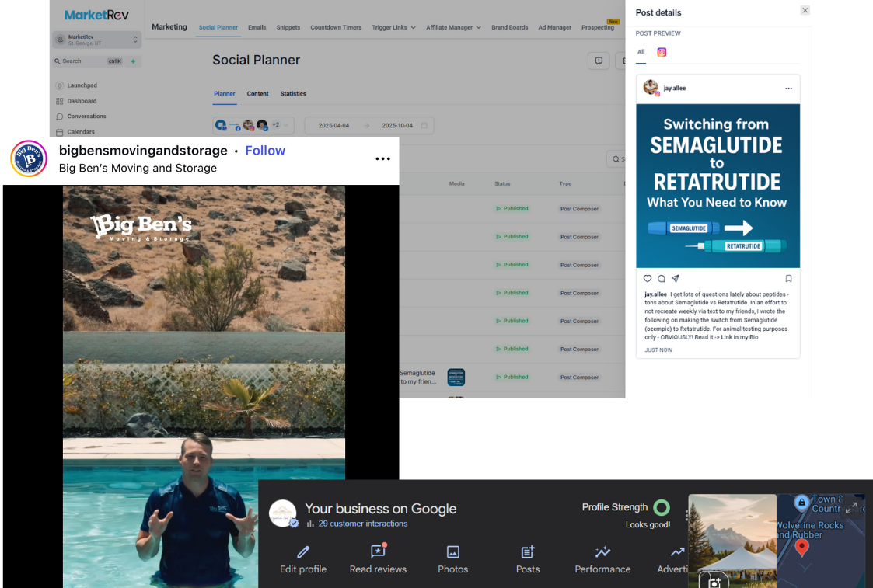Open the 29 customer interactions link
The height and width of the screenshot is (588, 873).
(362, 524)
